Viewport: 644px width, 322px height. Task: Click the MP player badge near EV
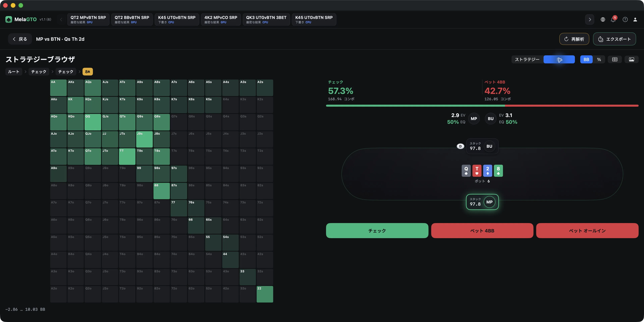pos(474,119)
